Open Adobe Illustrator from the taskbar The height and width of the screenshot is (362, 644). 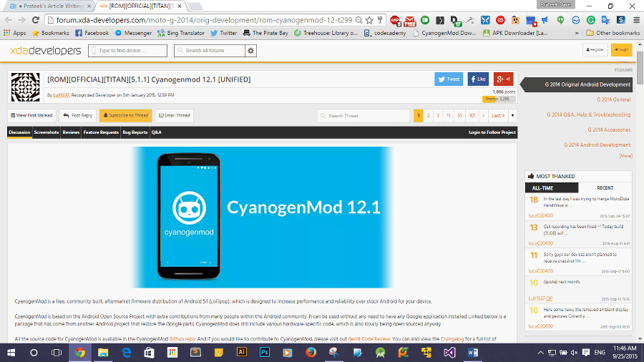(242, 352)
